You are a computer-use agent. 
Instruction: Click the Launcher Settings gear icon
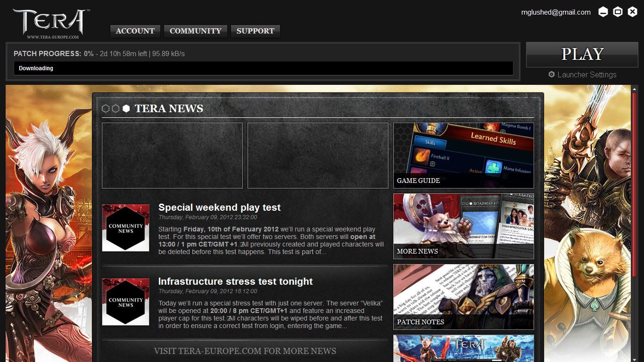[552, 74]
